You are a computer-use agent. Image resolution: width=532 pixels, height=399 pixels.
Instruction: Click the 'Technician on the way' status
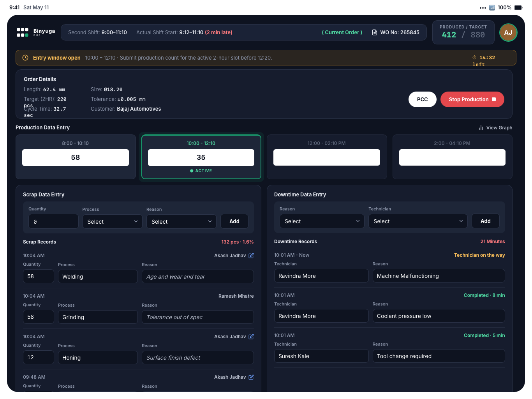coord(479,255)
